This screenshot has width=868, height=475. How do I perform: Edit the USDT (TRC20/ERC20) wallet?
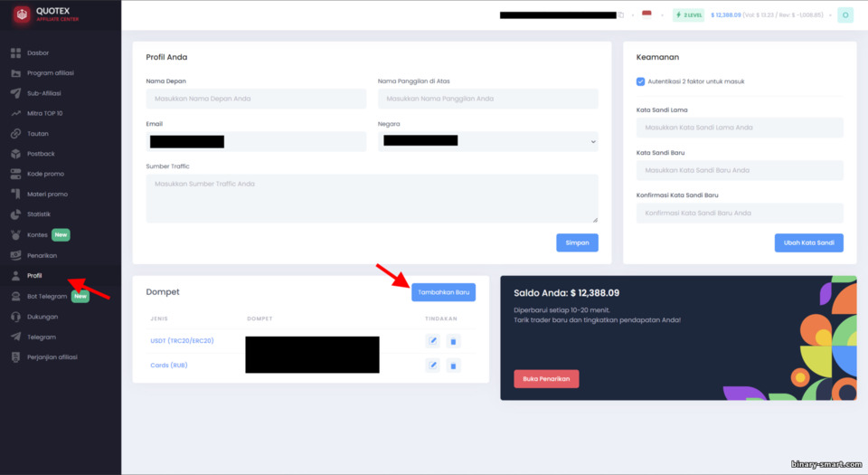pos(433,341)
